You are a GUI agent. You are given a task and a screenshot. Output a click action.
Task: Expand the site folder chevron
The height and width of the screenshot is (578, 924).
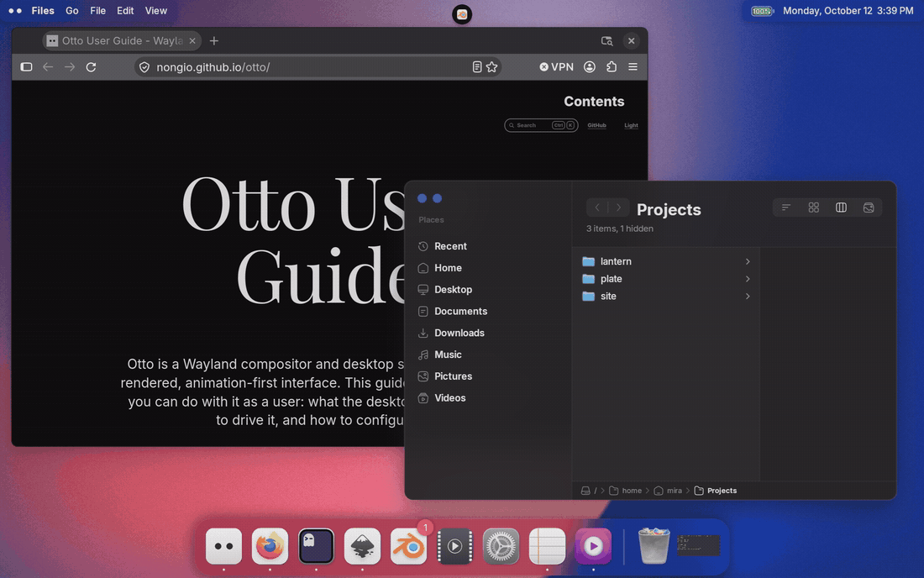[748, 297]
